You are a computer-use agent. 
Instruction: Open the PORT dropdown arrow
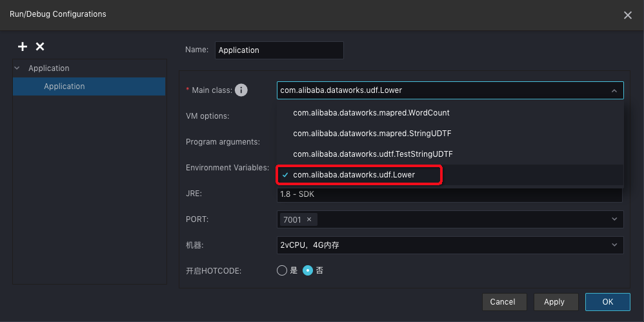click(614, 219)
